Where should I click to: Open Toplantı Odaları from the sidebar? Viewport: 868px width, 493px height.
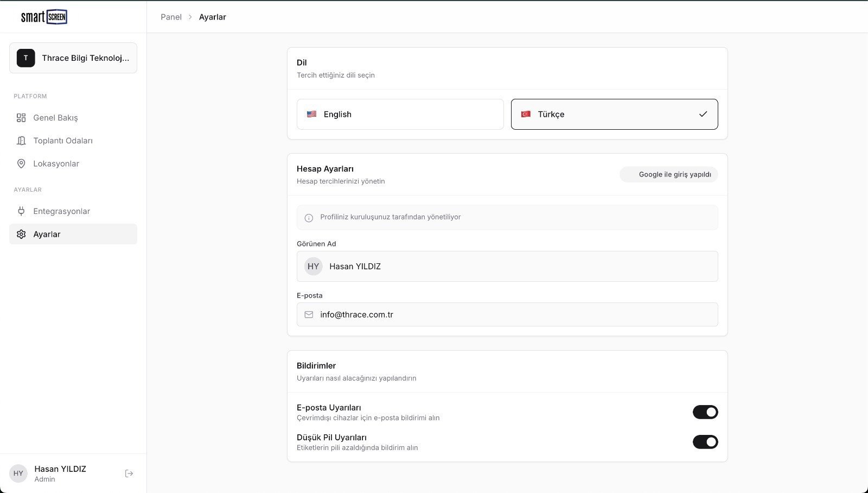tap(63, 141)
